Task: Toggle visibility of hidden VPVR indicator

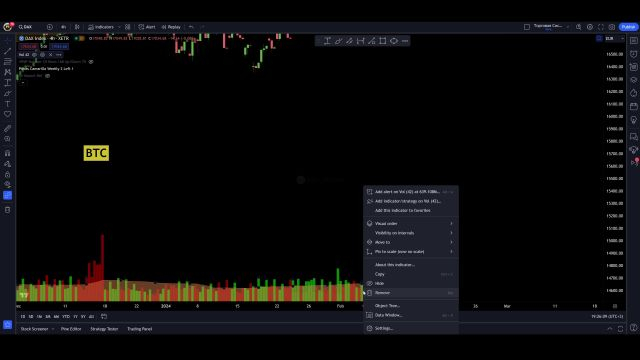Action: pos(91,62)
